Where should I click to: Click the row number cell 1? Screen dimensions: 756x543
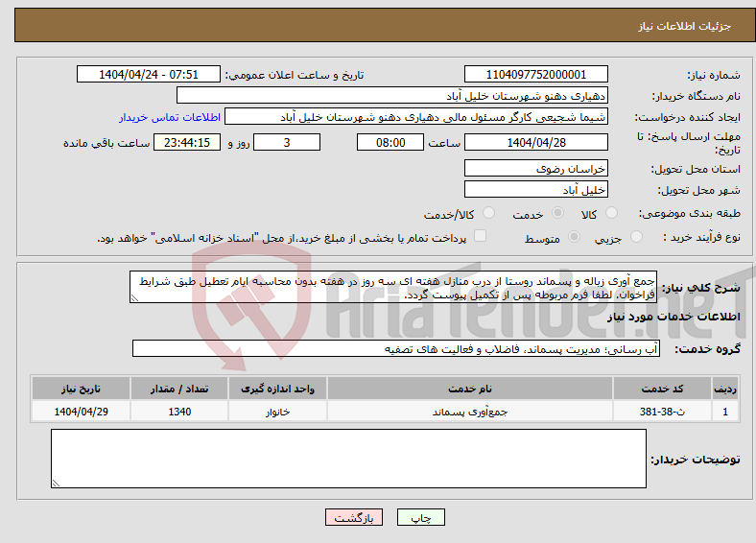click(725, 412)
